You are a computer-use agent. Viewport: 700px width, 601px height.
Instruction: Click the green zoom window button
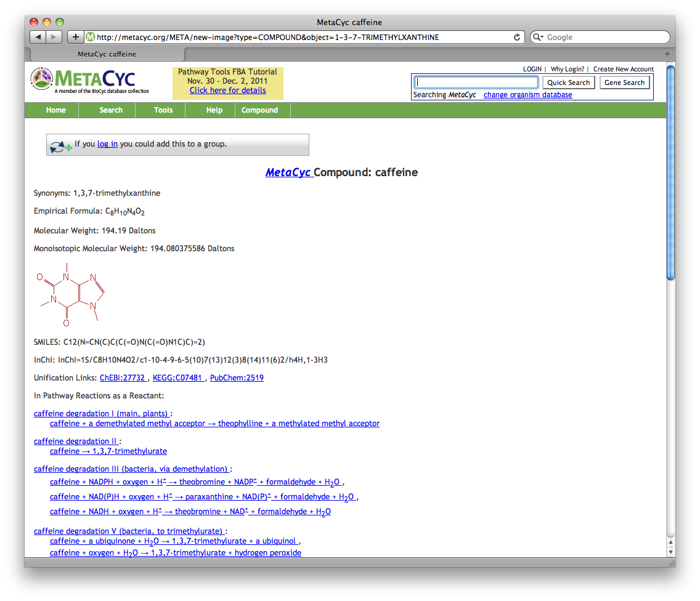pyautogui.click(x=60, y=22)
